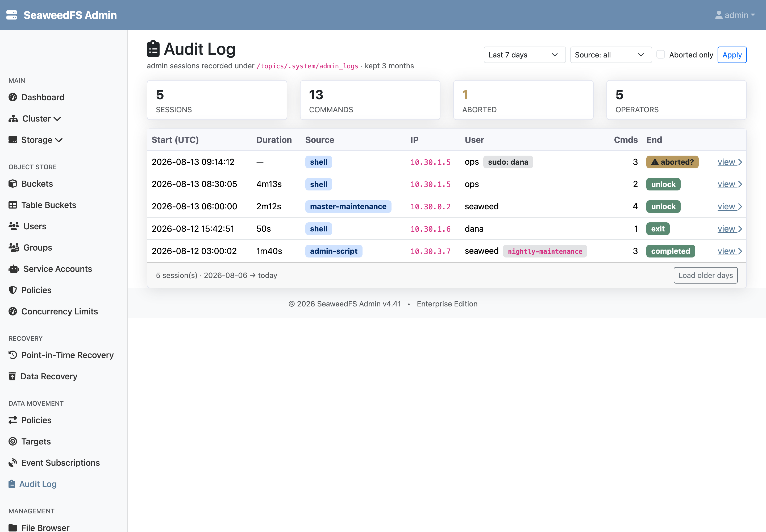Click the Sessions count card

point(217,100)
